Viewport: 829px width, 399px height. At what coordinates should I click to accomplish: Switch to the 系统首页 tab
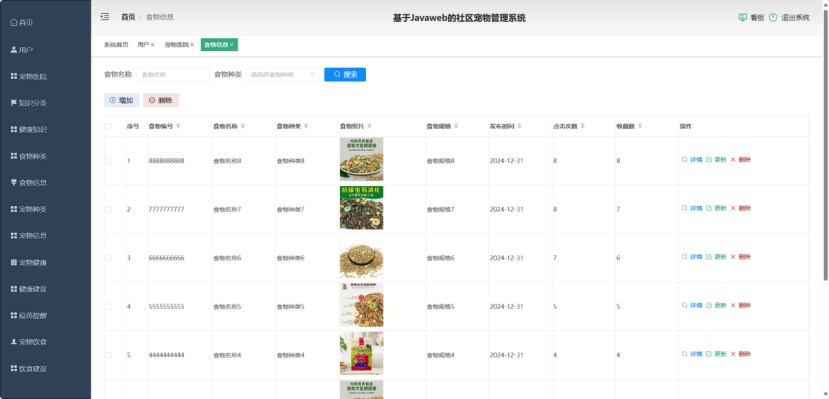[x=116, y=45]
